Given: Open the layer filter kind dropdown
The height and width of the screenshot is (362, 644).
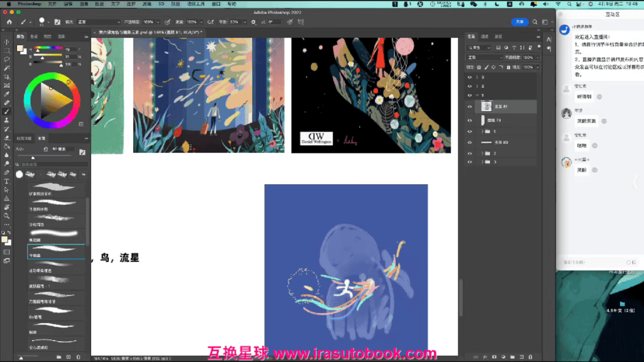Looking at the screenshot, I should click(x=479, y=48).
